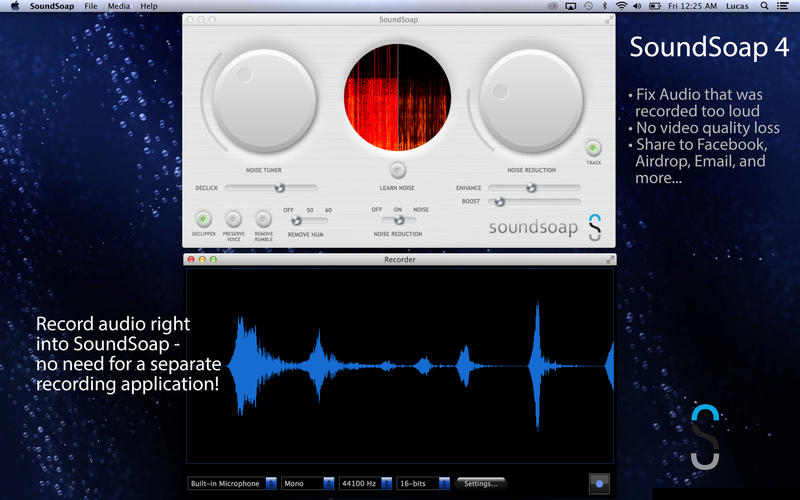
Task: Click the red spectrogram wash window
Action: [397, 97]
